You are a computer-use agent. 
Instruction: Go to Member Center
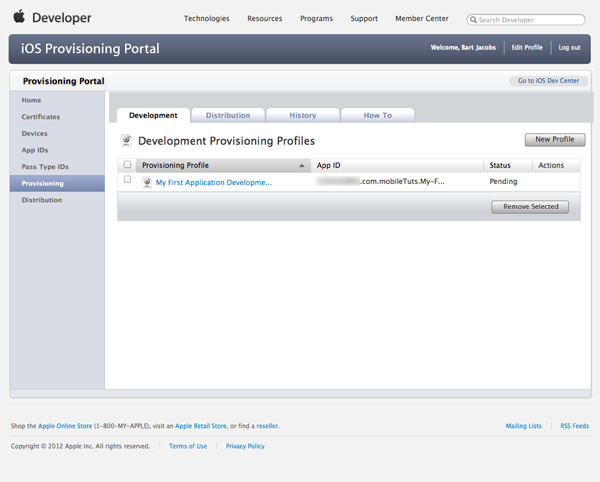[x=422, y=18]
